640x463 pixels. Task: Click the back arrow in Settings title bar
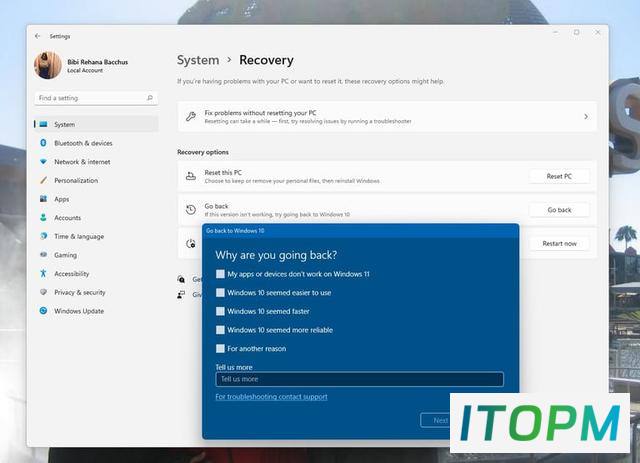click(x=38, y=36)
